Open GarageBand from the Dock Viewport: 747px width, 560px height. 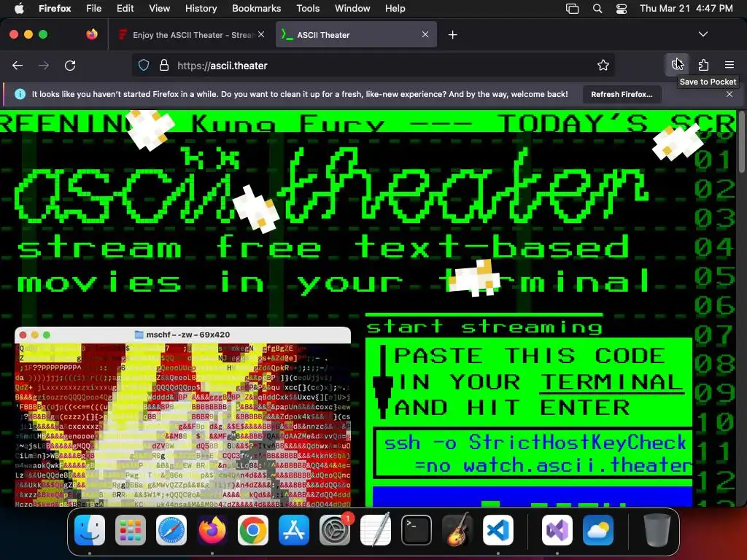click(x=457, y=530)
